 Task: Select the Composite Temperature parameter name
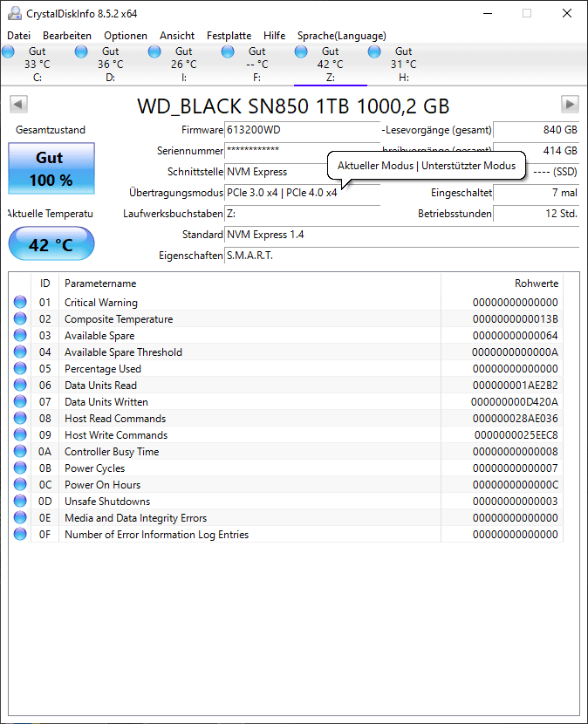coord(119,319)
